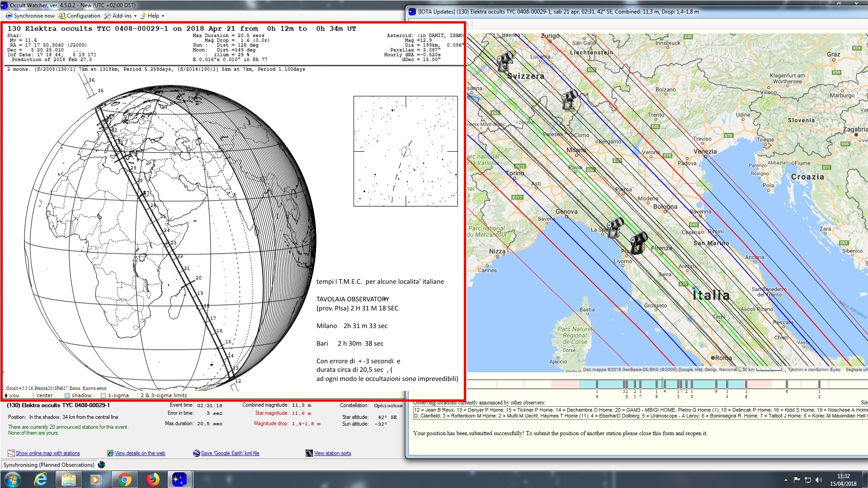
Task: Open Windows Explorer folder on the taskbar
Action: [69, 479]
